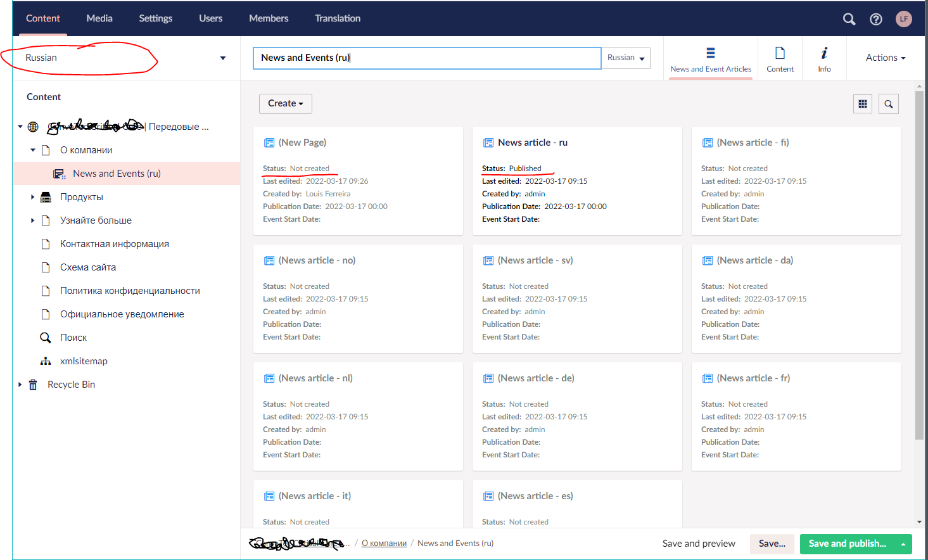
Task: Collapse the root site tree node
Action: point(20,127)
